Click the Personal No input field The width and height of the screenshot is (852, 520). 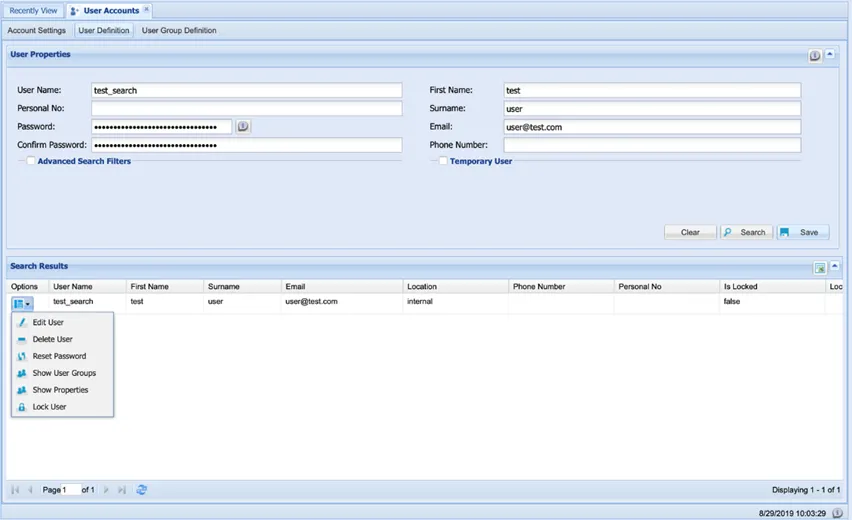click(x=247, y=108)
